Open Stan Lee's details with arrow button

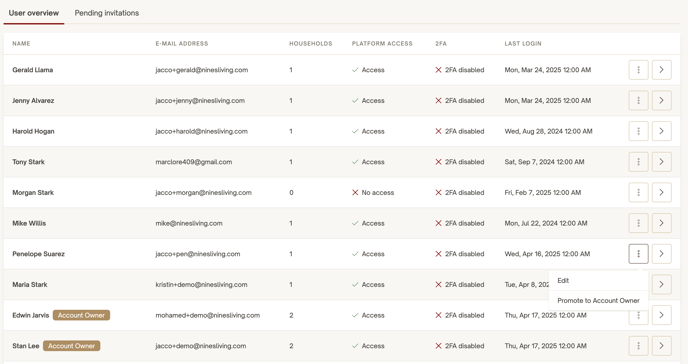coord(661,346)
